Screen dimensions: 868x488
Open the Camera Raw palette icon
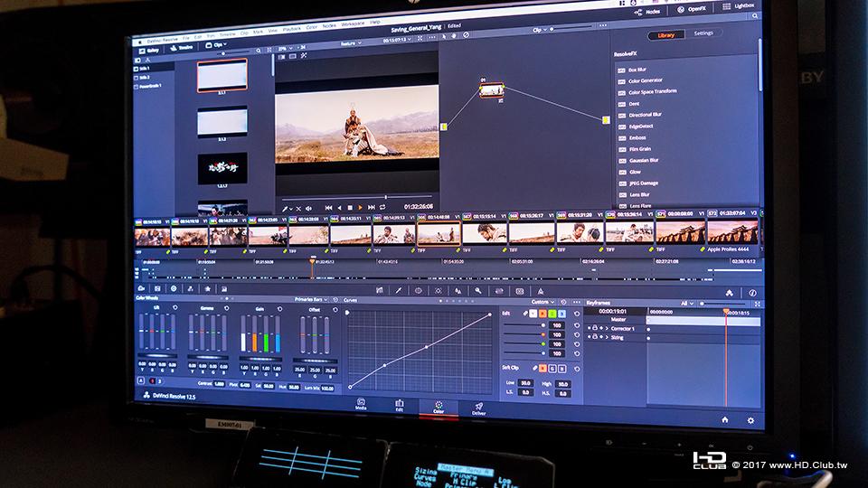141,288
